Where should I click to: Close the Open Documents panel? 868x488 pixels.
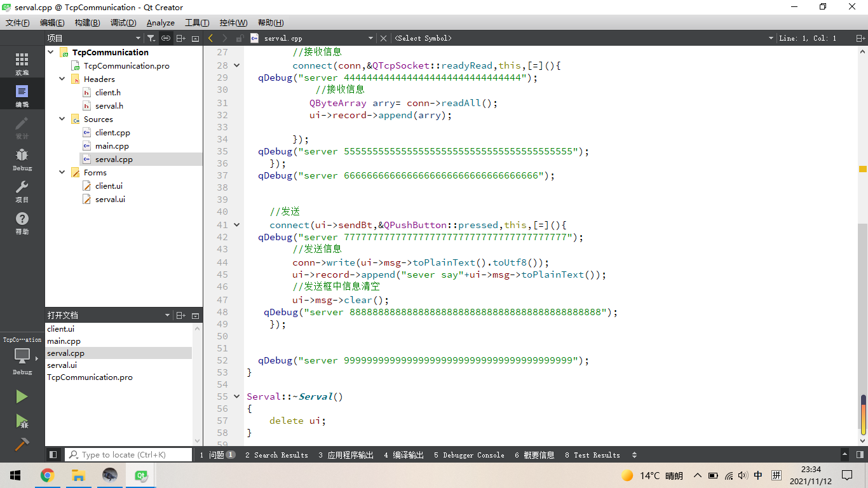click(x=195, y=315)
